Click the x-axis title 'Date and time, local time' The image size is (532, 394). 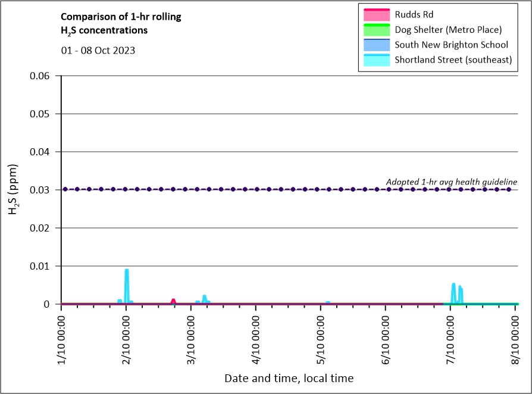(289, 378)
